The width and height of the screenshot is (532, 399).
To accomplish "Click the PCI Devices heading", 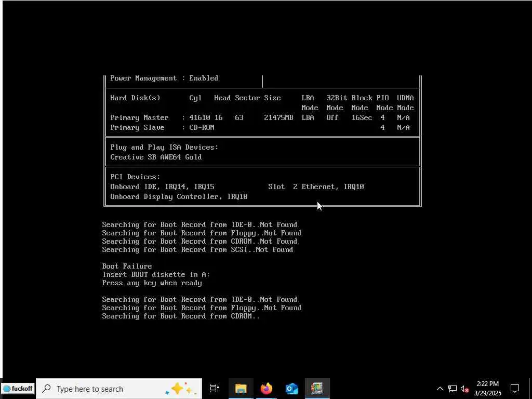I will coord(135,177).
